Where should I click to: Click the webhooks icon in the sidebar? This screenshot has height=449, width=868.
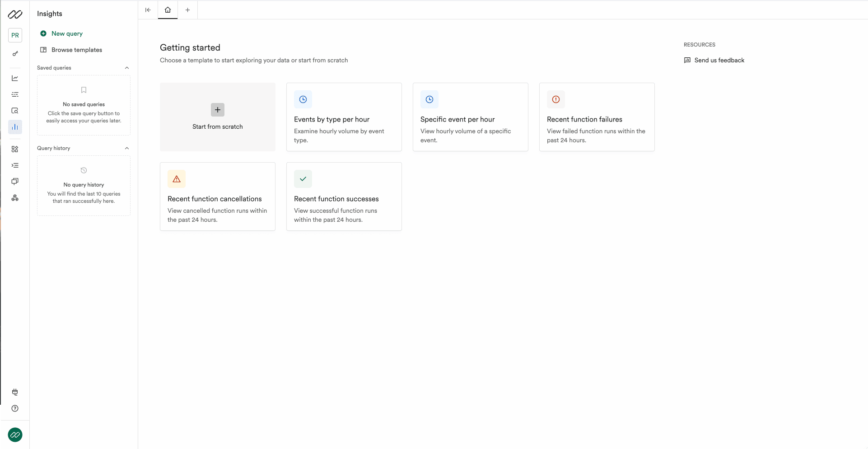coord(15,197)
